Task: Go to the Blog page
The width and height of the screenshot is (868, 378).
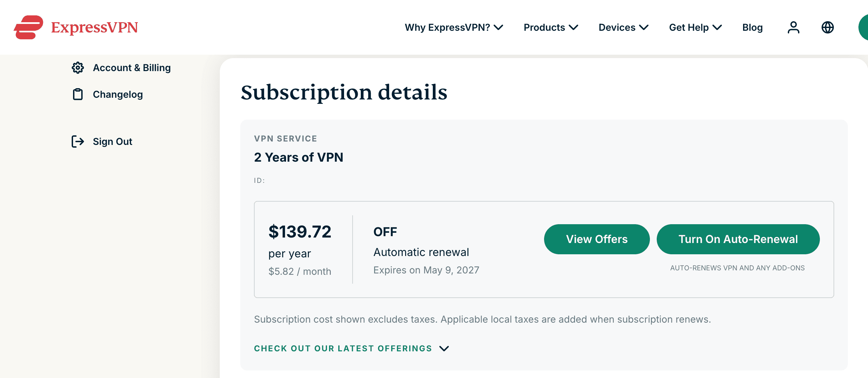Action: pyautogui.click(x=752, y=27)
